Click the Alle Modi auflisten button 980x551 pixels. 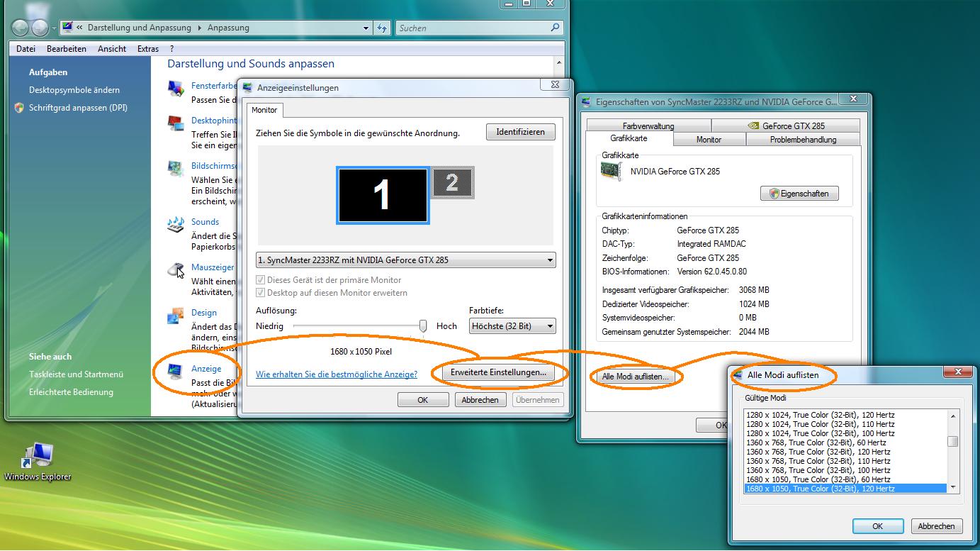click(635, 377)
